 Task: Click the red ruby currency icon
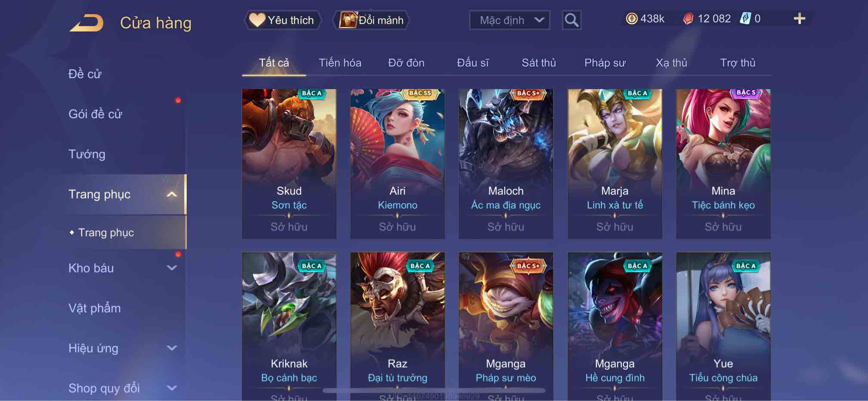(x=688, y=19)
